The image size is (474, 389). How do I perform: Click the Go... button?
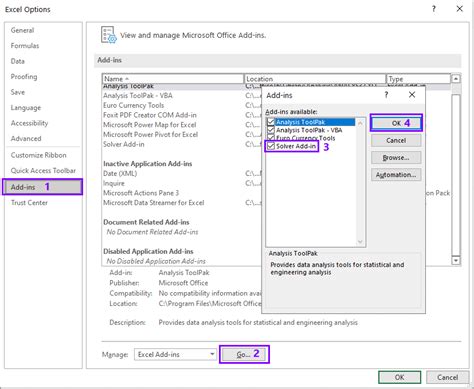pos(244,354)
